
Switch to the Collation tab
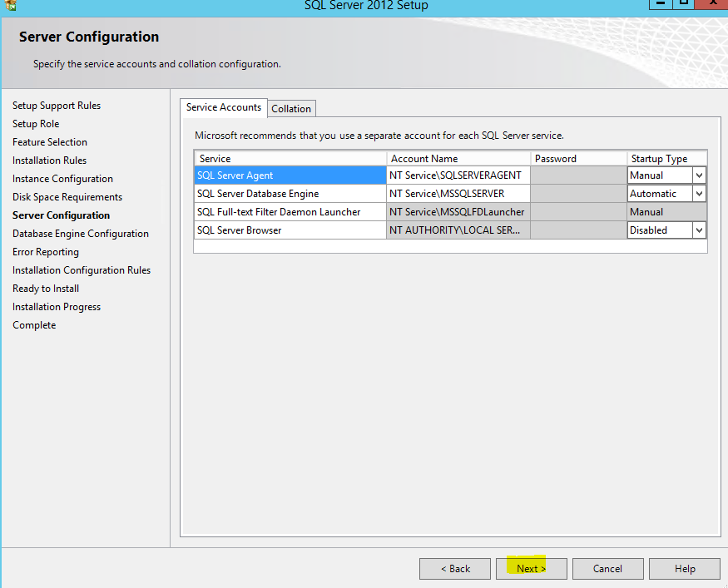[291, 109]
